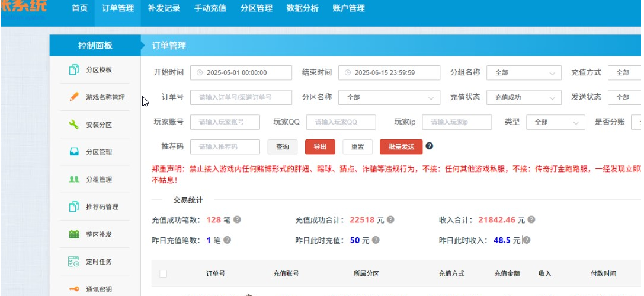The image size is (644, 296).
Task: Click the 收入 column header
Action: 544,274
